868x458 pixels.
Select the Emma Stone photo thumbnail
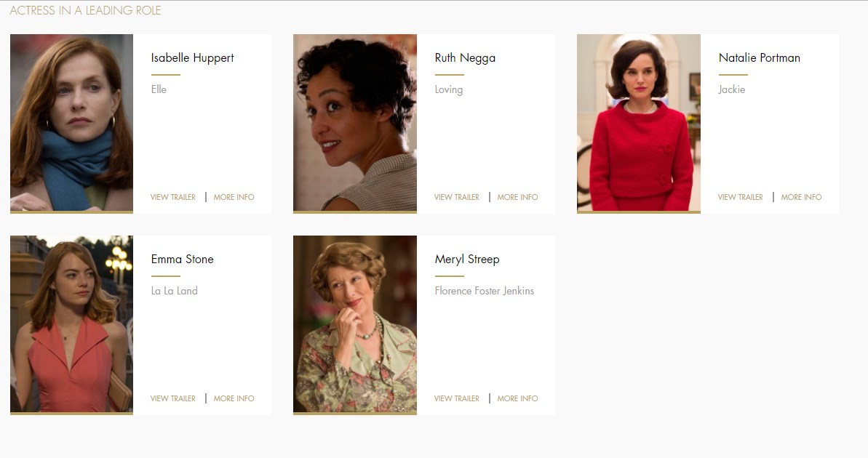tap(71, 324)
